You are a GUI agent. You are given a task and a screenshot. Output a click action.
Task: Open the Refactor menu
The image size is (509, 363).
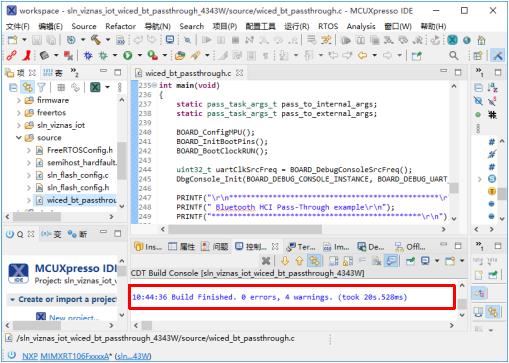(x=120, y=26)
